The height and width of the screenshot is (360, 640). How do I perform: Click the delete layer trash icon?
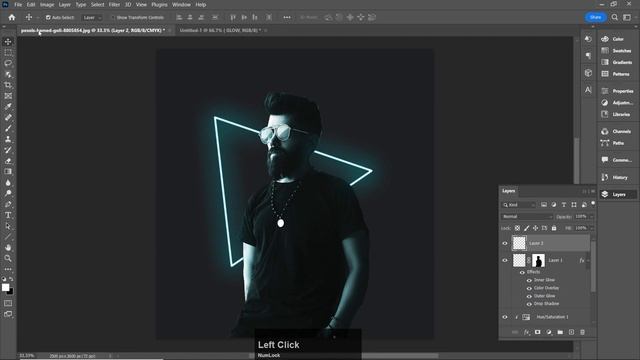pos(582,332)
